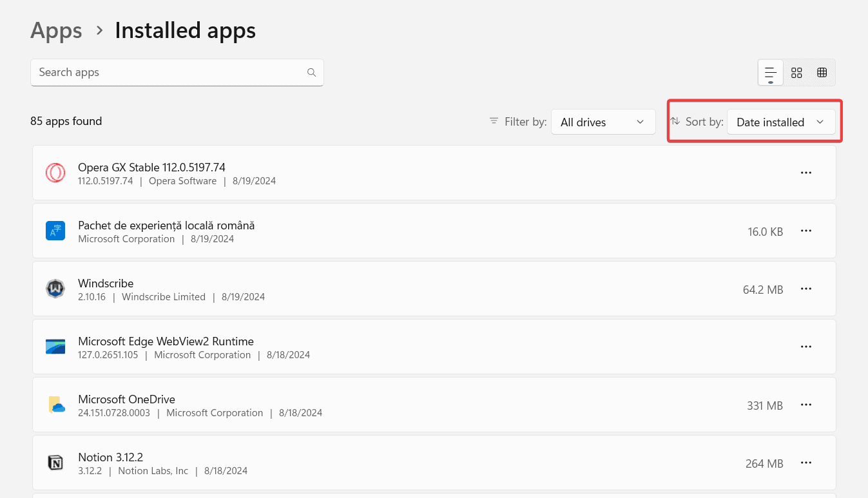Click the Opera GX app icon
Screen dimensions: 868x498
point(55,173)
